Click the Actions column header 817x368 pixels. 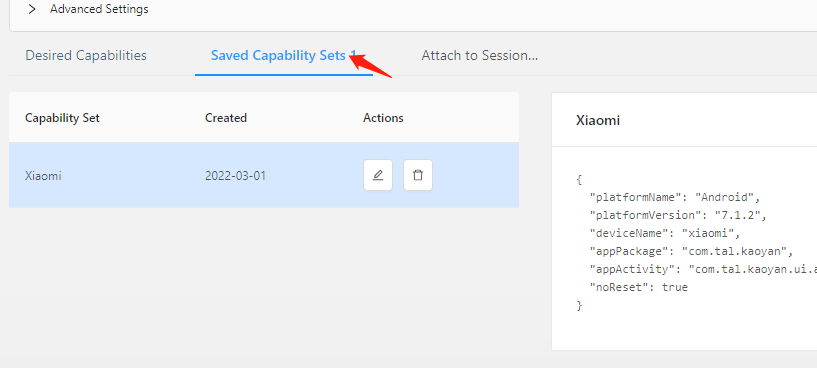tap(383, 118)
